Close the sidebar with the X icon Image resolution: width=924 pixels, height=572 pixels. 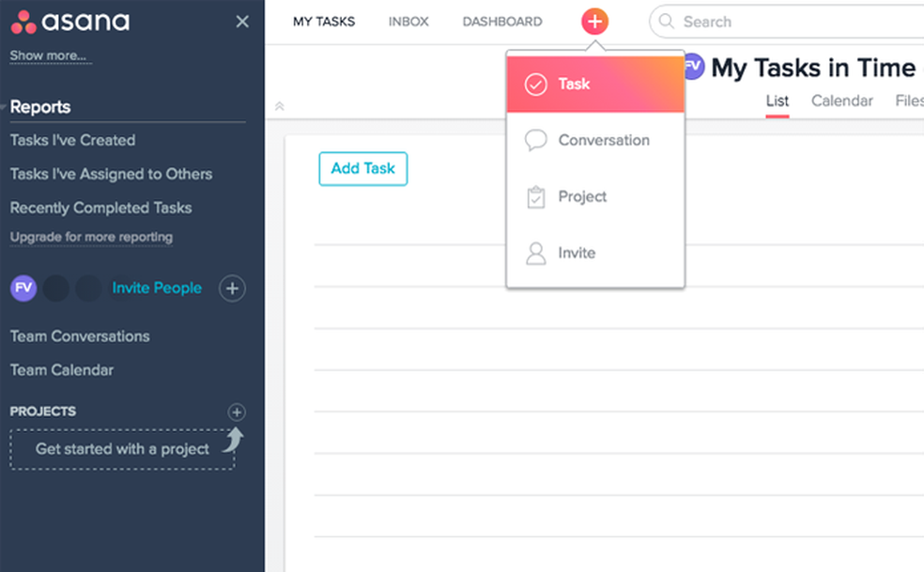(242, 22)
